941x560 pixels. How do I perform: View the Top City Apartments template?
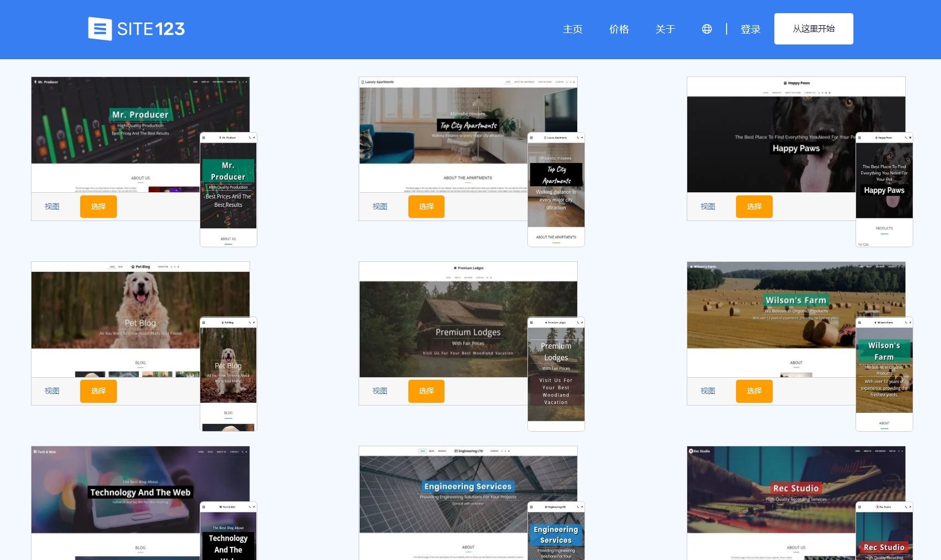click(x=380, y=206)
